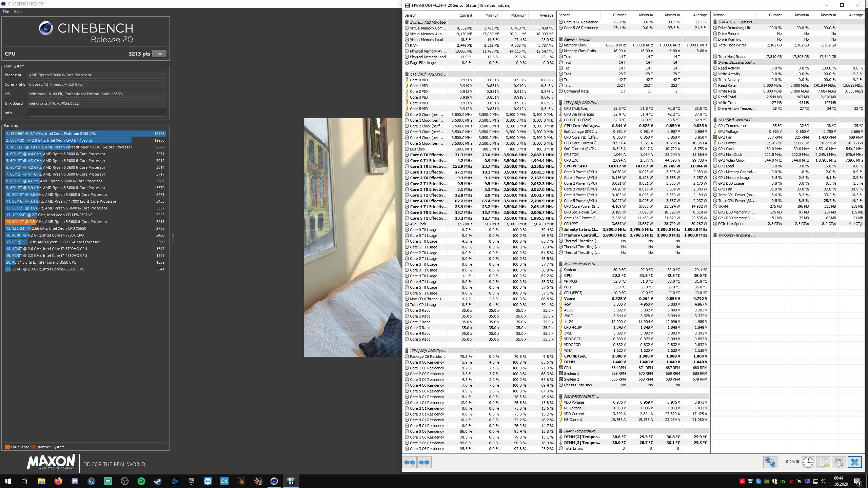The height and width of the screenshot is (488, 868).
Task: Select the Infinity Fabric Clock sensor row
Action: (x=633, y=229)
